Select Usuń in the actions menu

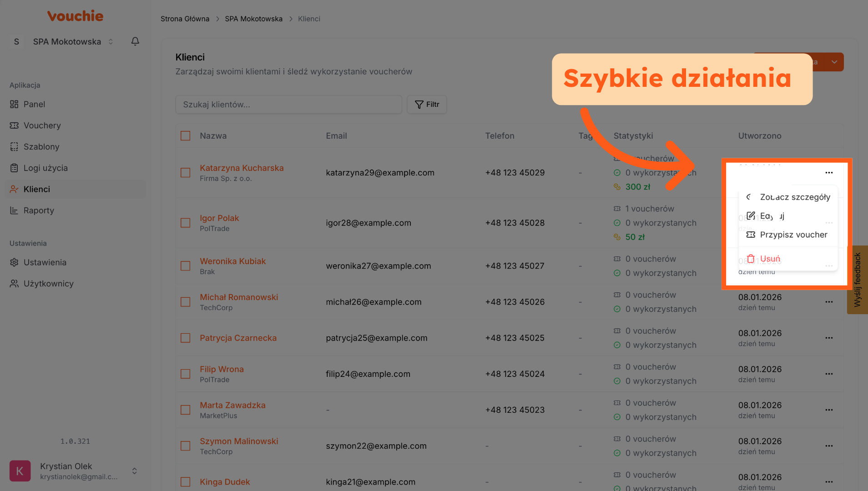click(x=770, y=259)
